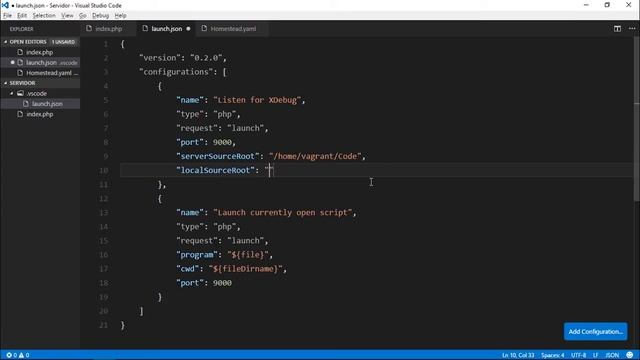Switch to the Homestead.yaml tab
640x360 pixels.
pyautogui.click(x=233, y=29)
